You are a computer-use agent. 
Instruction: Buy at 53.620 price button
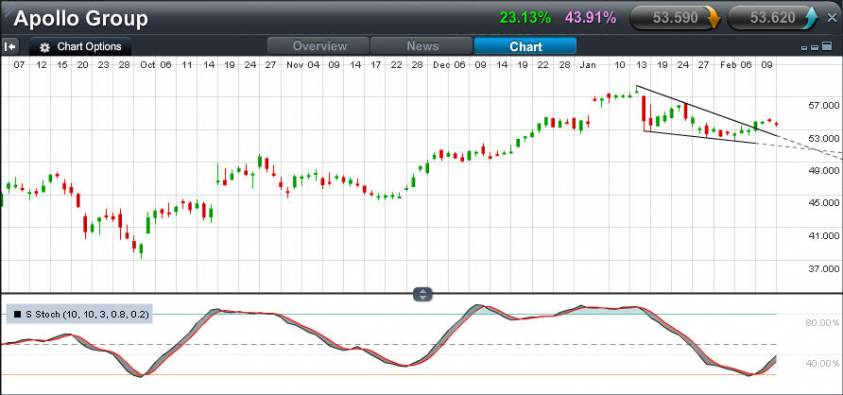773,18
